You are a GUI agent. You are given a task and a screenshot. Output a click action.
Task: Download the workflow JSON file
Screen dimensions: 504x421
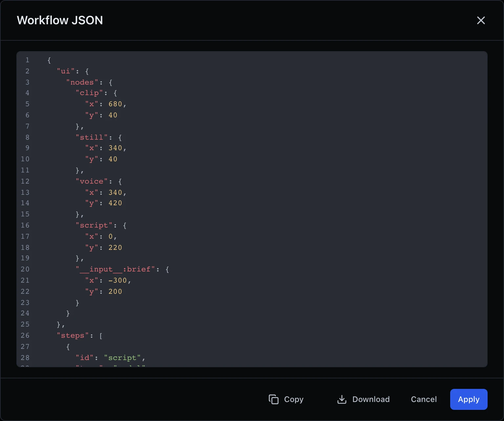coord(364,399)
